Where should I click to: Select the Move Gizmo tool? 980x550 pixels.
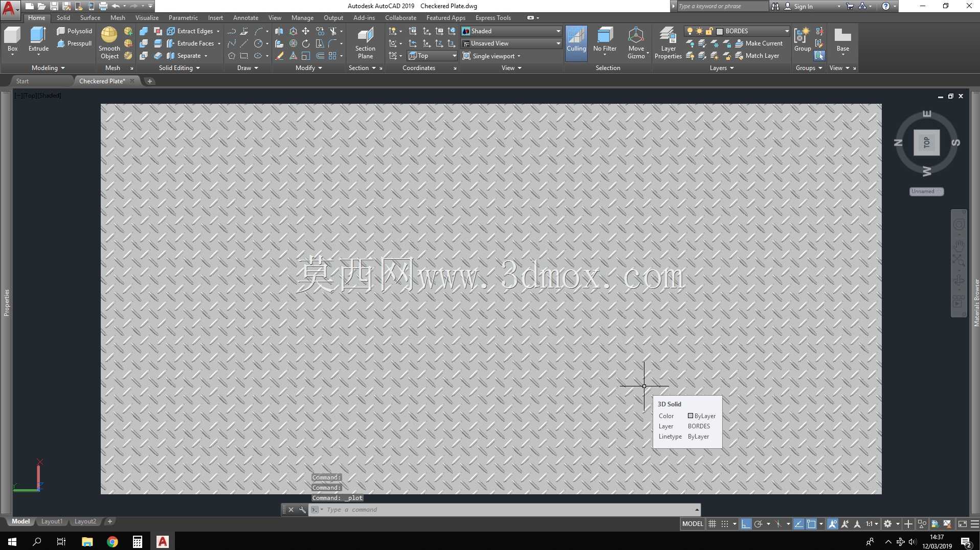pyautogui.click(x=636, y=43)
